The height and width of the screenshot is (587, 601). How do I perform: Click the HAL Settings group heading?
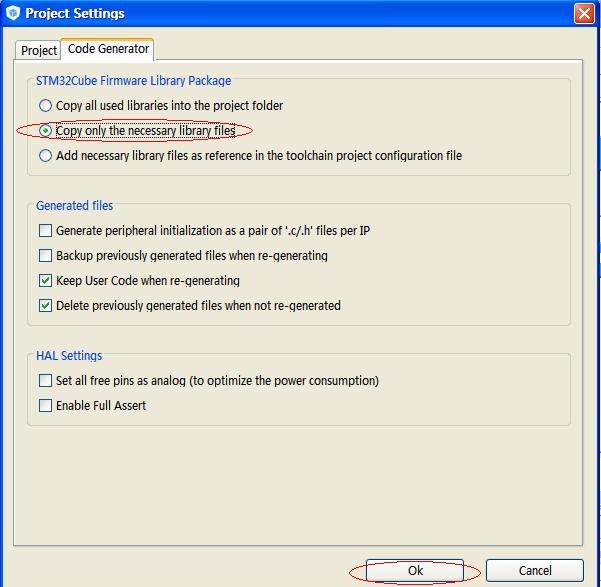tap(69, 355)
